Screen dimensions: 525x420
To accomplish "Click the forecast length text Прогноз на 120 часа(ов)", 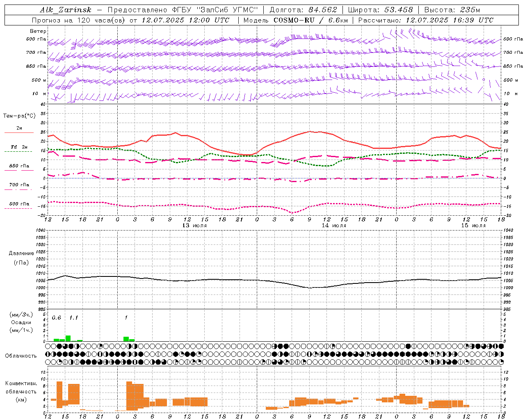I will (79, 20).
